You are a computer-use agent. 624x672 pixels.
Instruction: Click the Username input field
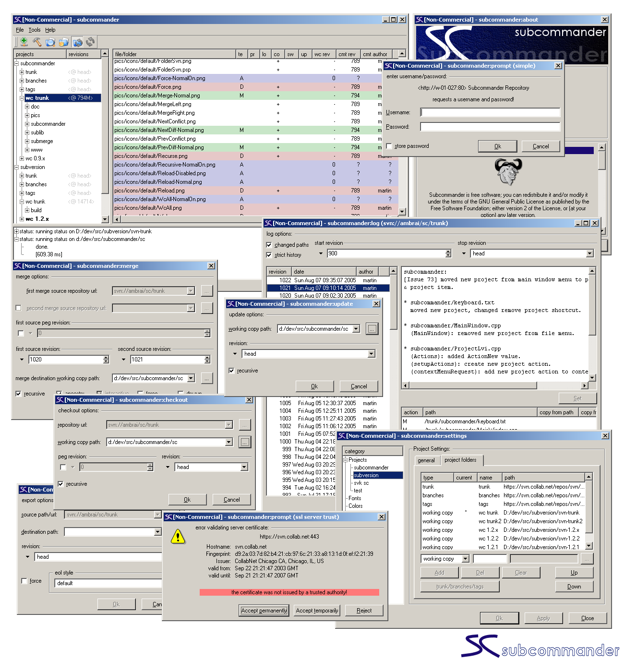(x=490, y=112)
